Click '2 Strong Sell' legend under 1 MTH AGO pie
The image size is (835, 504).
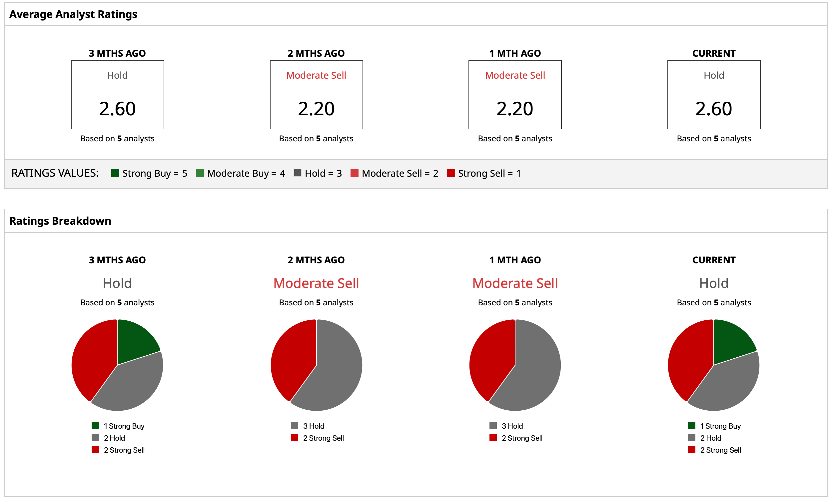point(522,438)
